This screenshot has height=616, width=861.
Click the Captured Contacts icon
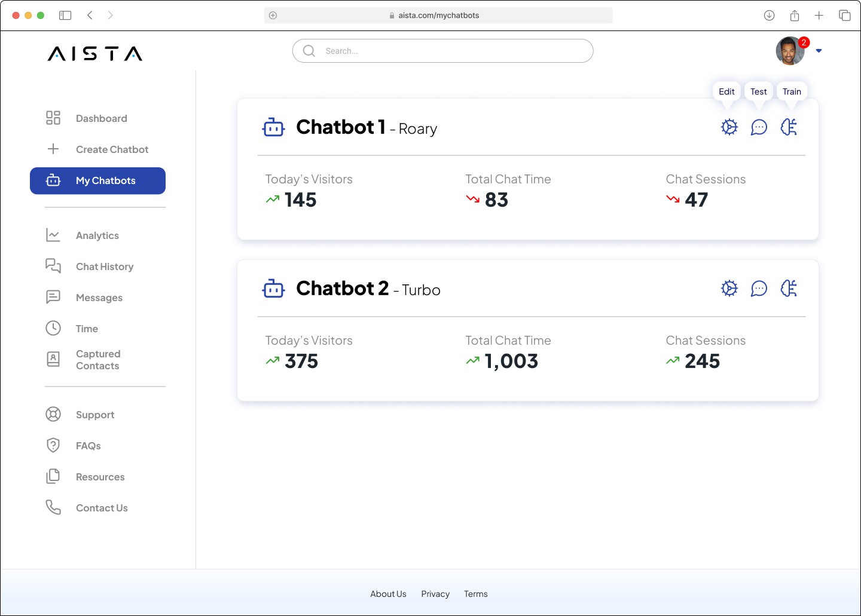[x=53, y=359]
